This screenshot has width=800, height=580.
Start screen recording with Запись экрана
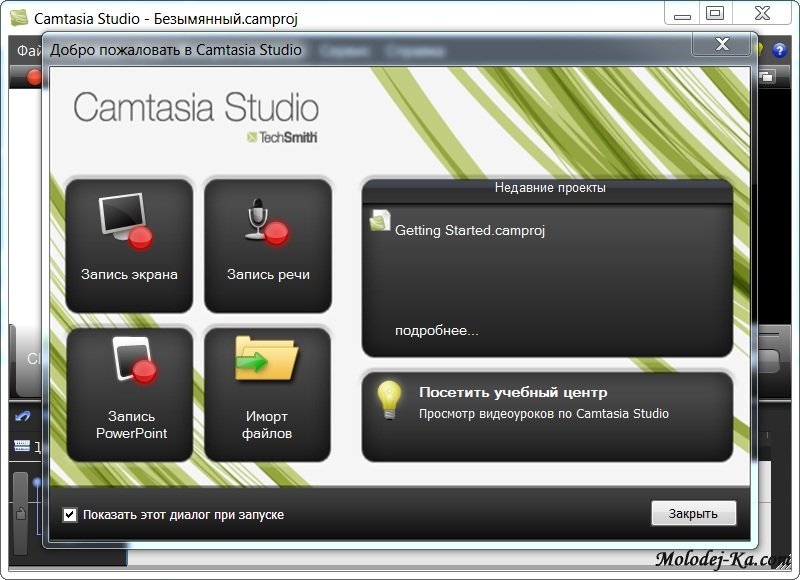click(x=129, y=245)
